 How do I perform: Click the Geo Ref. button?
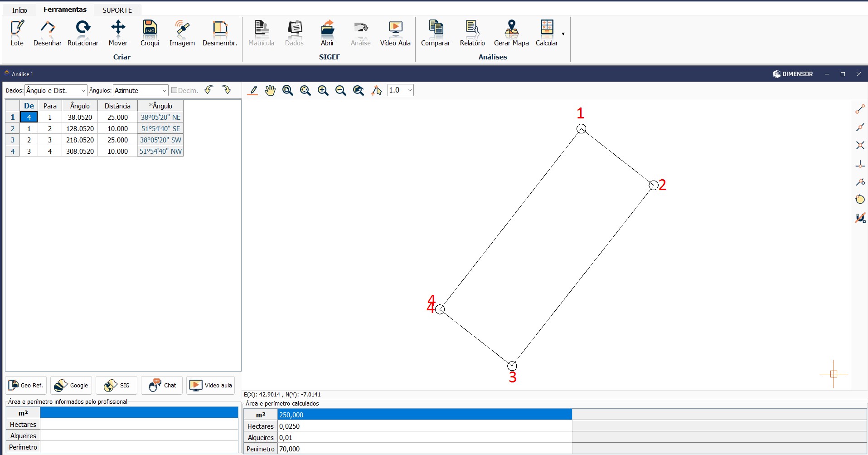click(x=26, y=385)
